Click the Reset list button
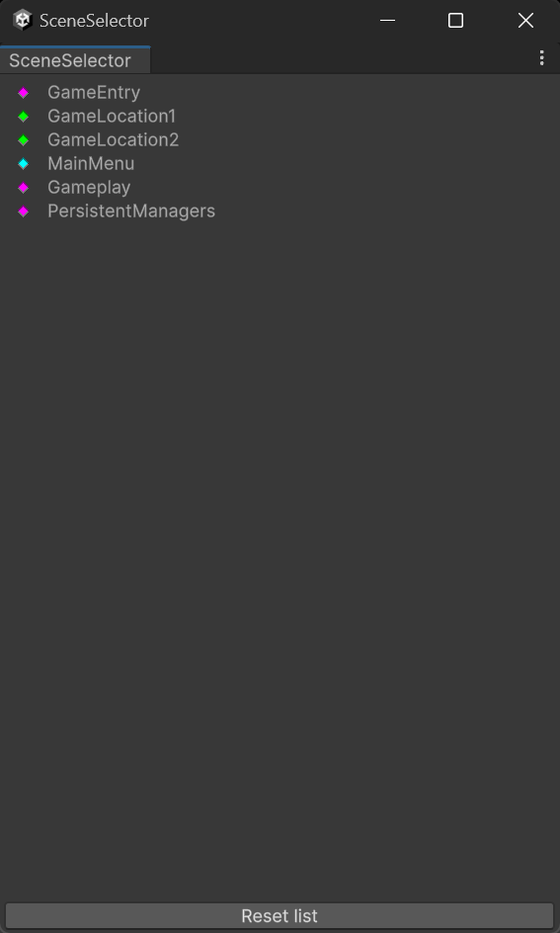 click(280, 916)
